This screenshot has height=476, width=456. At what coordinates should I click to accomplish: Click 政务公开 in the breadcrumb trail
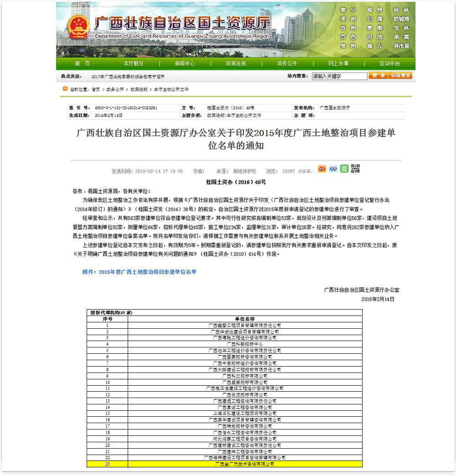click(x=115, y=89)
